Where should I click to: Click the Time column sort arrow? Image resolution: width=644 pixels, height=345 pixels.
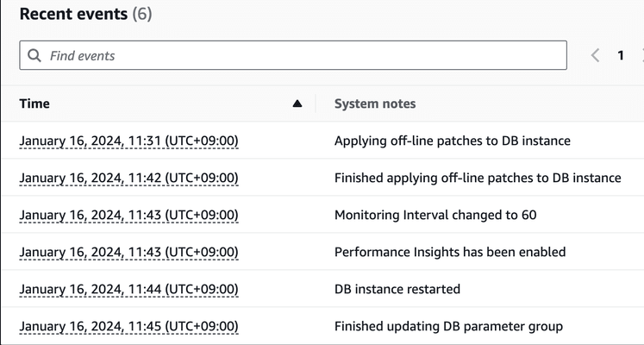pos(297,103)
